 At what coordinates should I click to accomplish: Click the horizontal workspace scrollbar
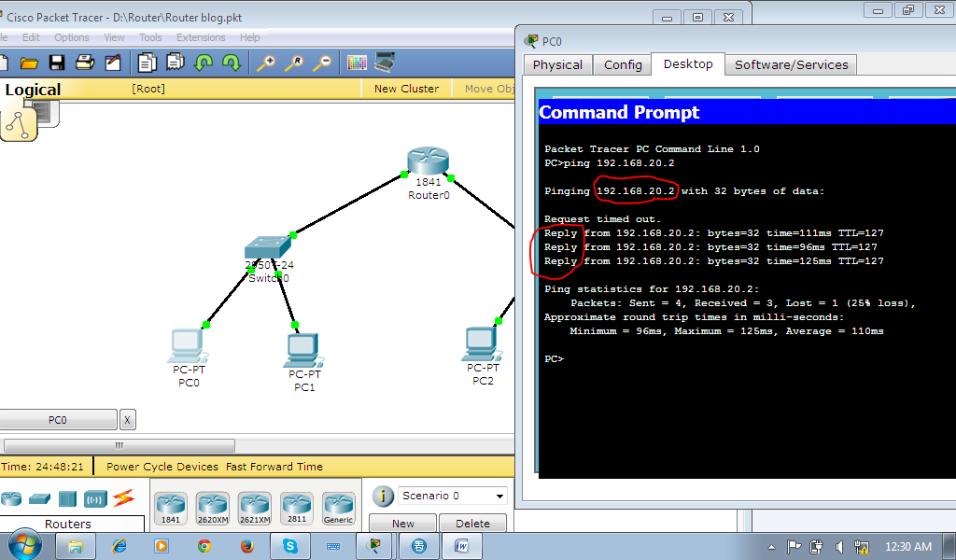point(119,445)
